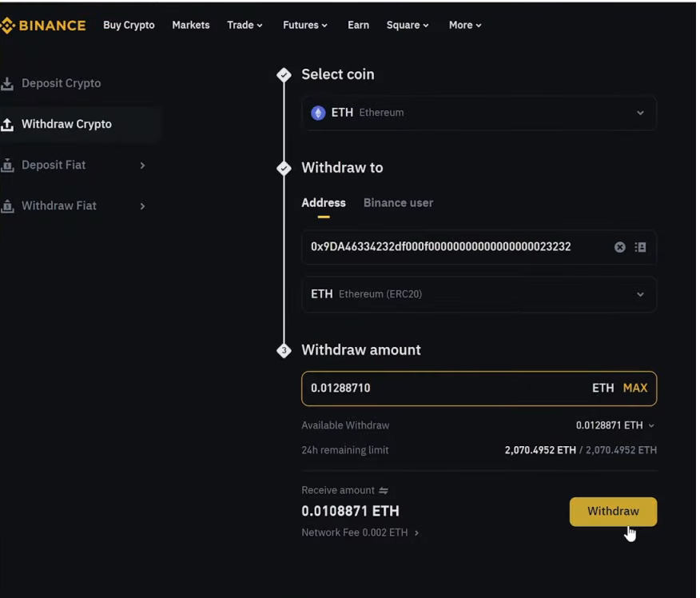700x598 pixels.
Task: Open the Trade menu
Action: click(245, 25)
